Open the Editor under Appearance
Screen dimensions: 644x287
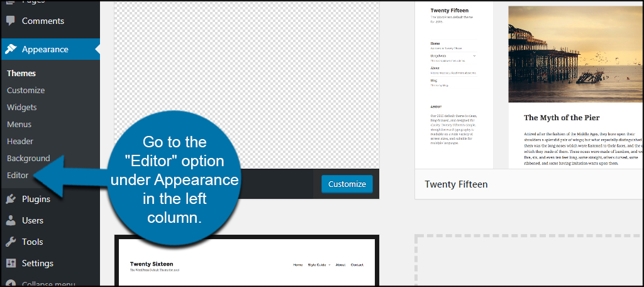[18, 175]
